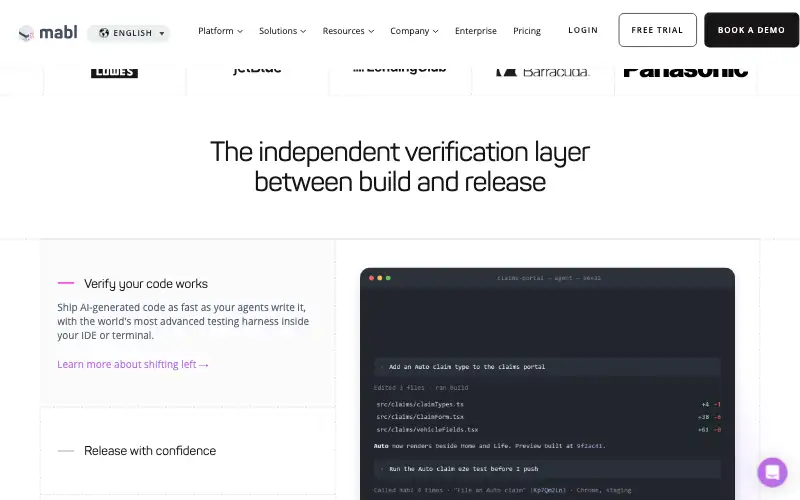Go to the Pricing page
The width and height of the screenshot is (800, 500).
point(527,31)
